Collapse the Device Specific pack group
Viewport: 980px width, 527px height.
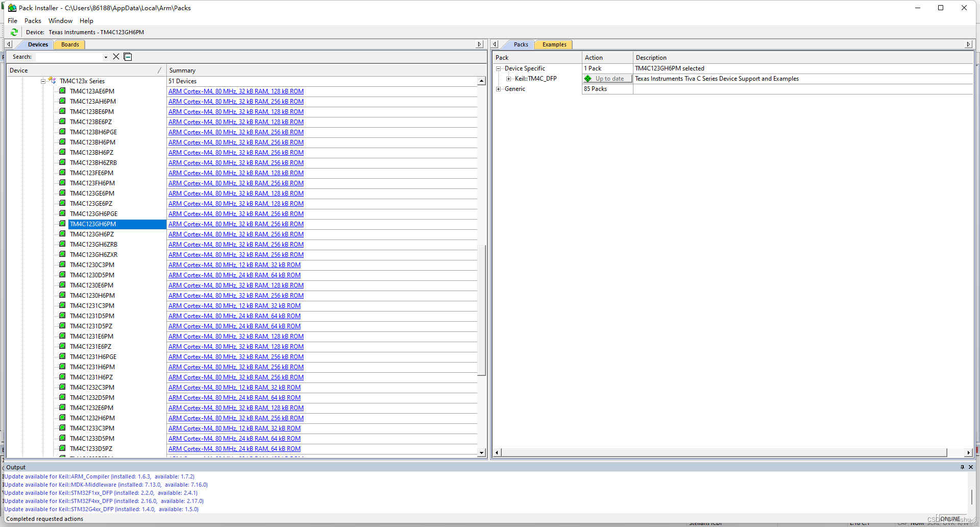pyautogui.click(x=498, y=68)
